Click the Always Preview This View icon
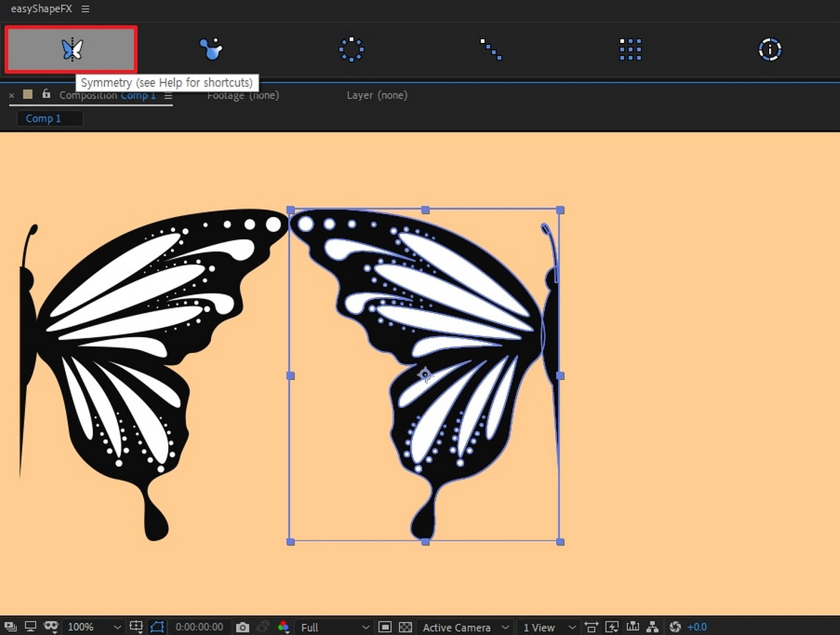Screen dimensions: 840x635 point(10,626)
